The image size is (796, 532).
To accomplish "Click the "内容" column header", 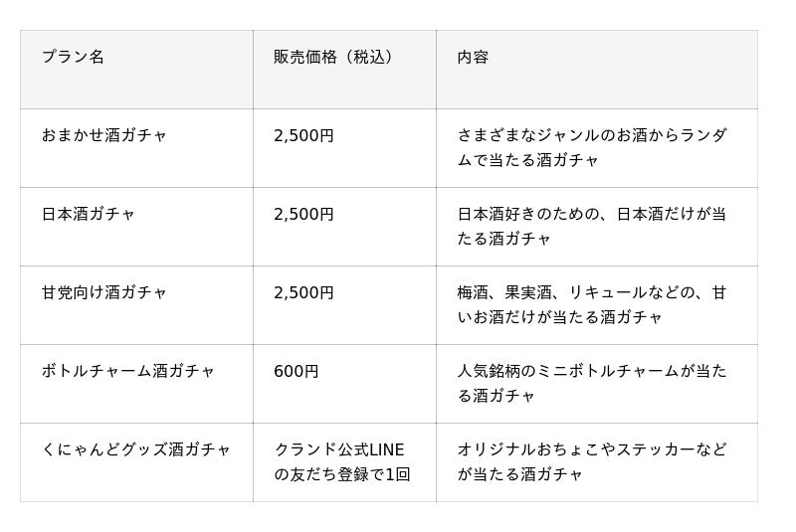I will [473, 57].
